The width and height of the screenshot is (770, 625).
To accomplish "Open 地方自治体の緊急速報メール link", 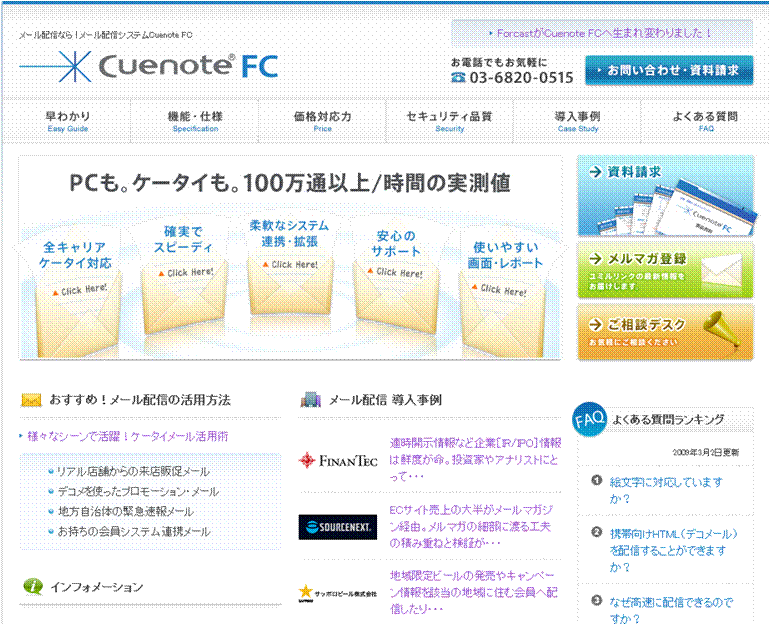I will click(x=126, y=512).
